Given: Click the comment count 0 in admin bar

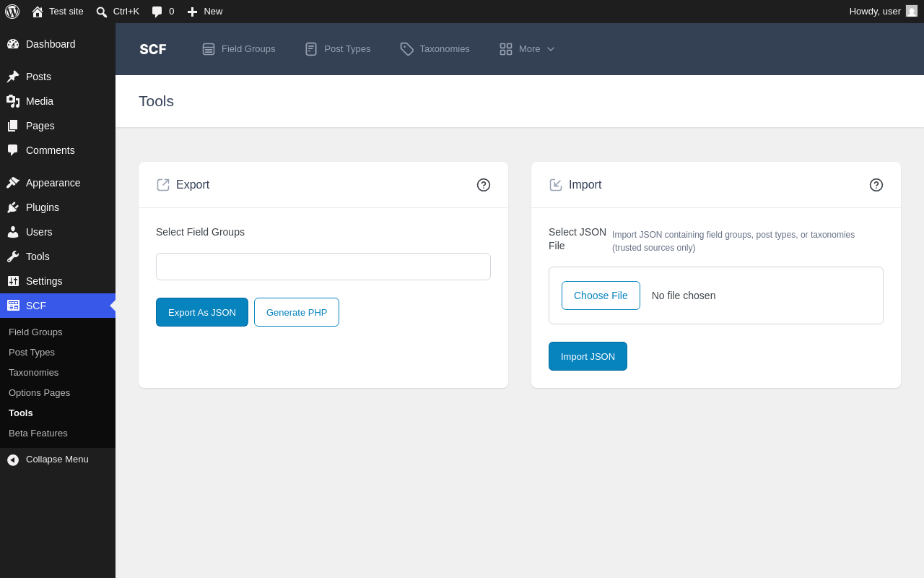Looking at the screenshot, I should coord(172,12).
